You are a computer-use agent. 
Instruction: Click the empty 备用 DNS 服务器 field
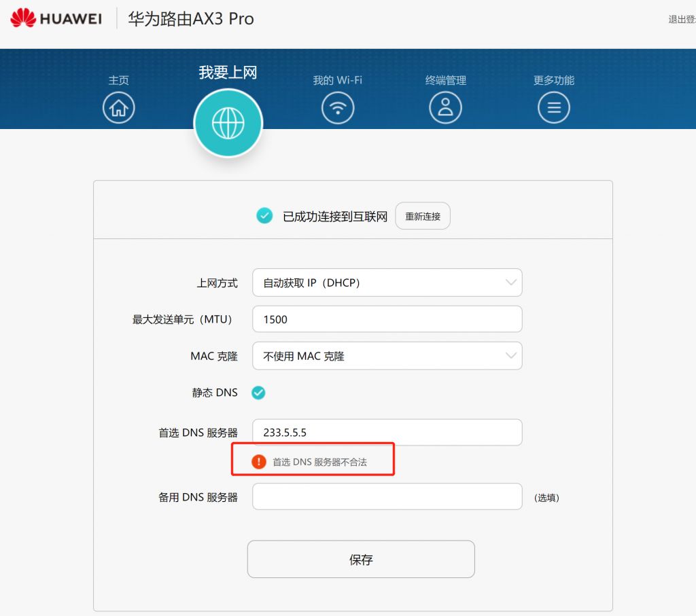[x=387, y=496]
